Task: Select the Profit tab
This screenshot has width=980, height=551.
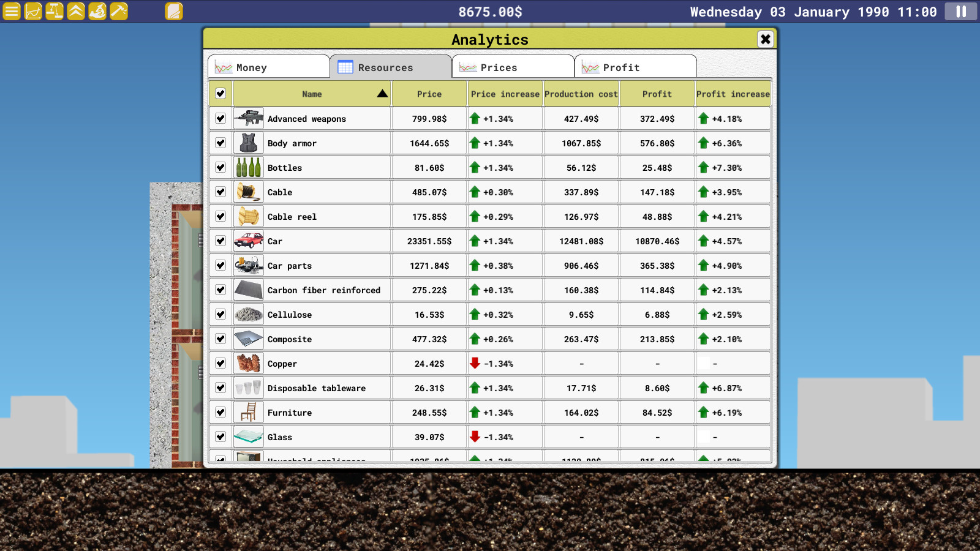Action: coord(635,67)
